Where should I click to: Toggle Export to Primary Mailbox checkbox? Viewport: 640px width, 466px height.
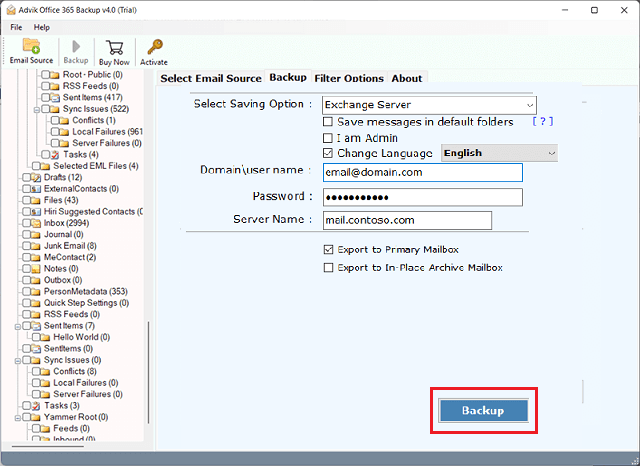tap(328, 249)
